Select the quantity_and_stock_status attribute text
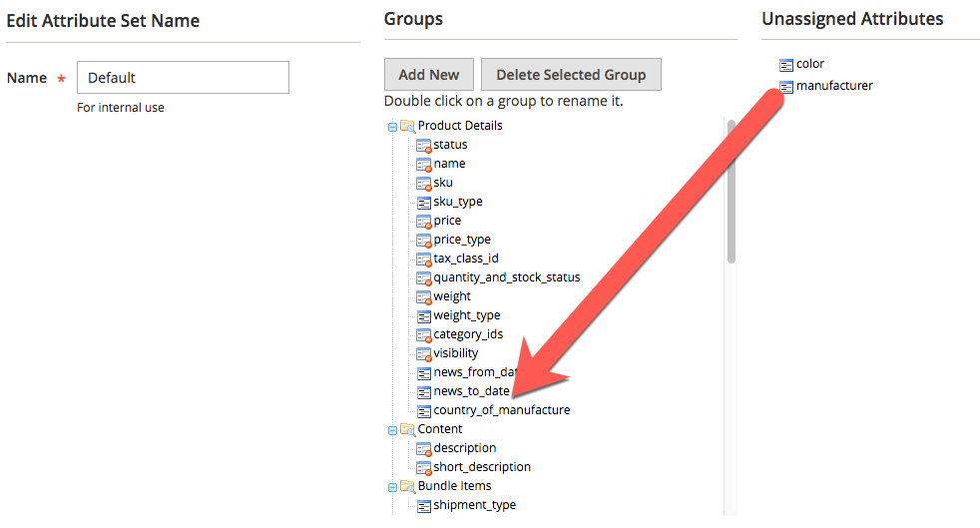The image size is (980, 528). pos(507,277)
